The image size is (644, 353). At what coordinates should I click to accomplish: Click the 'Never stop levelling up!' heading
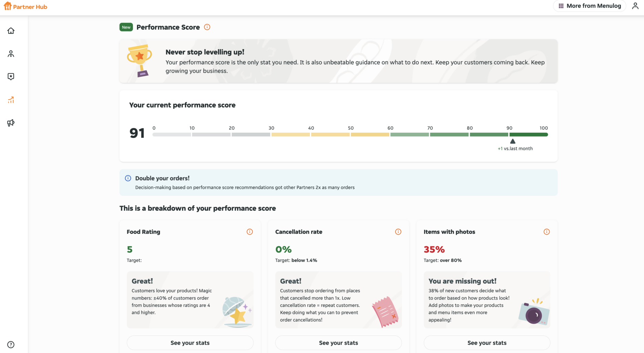point(205,52)
